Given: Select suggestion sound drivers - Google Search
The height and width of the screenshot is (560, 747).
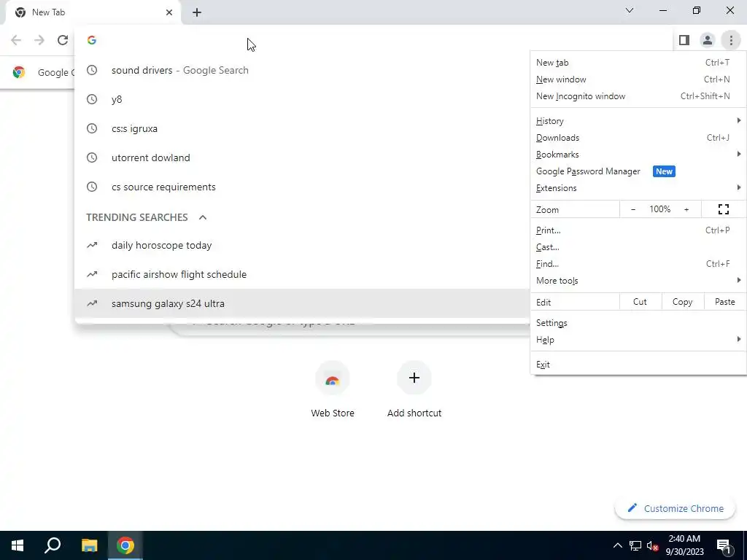Looking at the screenshot, I should coord(302,70).
